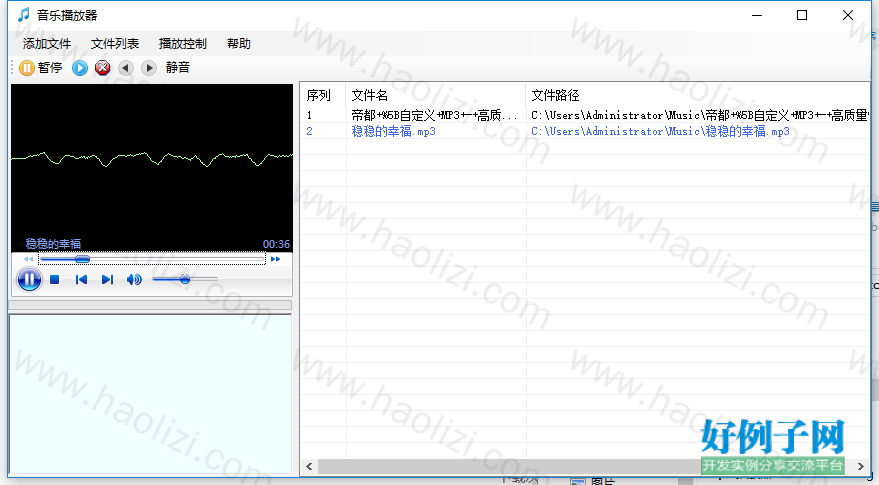This screenshot has width=879, height=485.
Task: Click sequence number 2 in the list
Action: [309, 131]
